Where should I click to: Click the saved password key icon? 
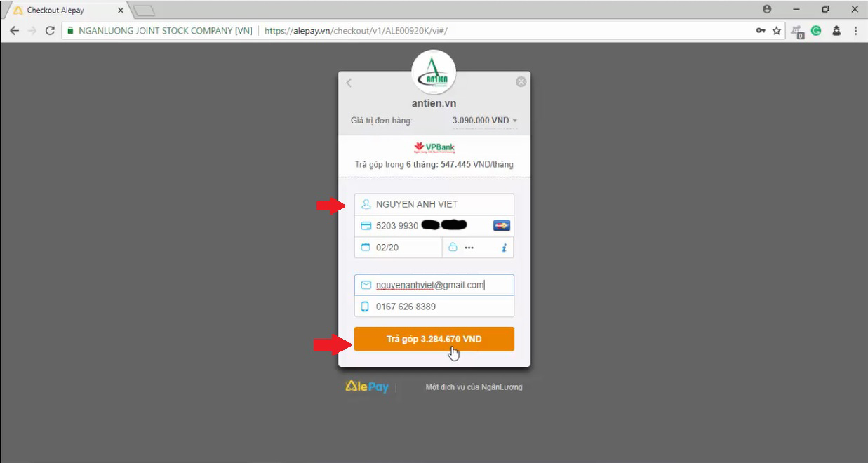(x=761, y=31)
